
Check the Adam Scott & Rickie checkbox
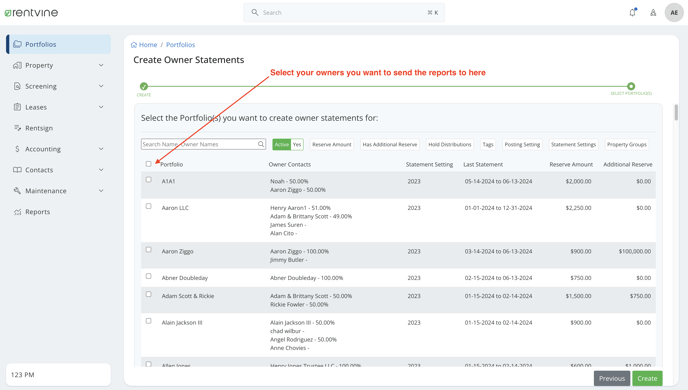pyautogui.click(x=148, y=294)
